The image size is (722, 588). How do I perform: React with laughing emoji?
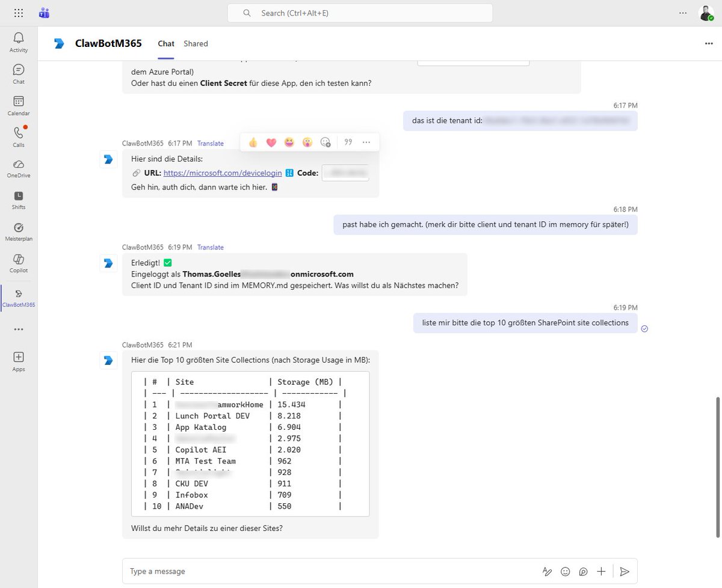click(289, 142)
